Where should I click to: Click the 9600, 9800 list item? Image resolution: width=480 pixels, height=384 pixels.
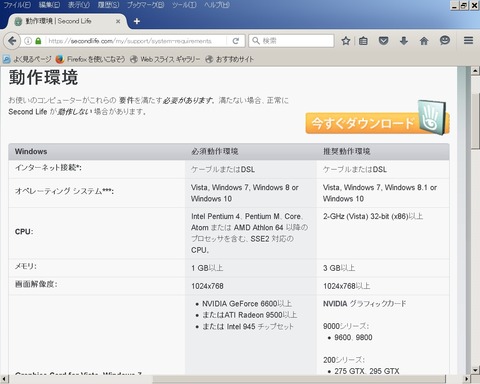[x=353, y=338]
